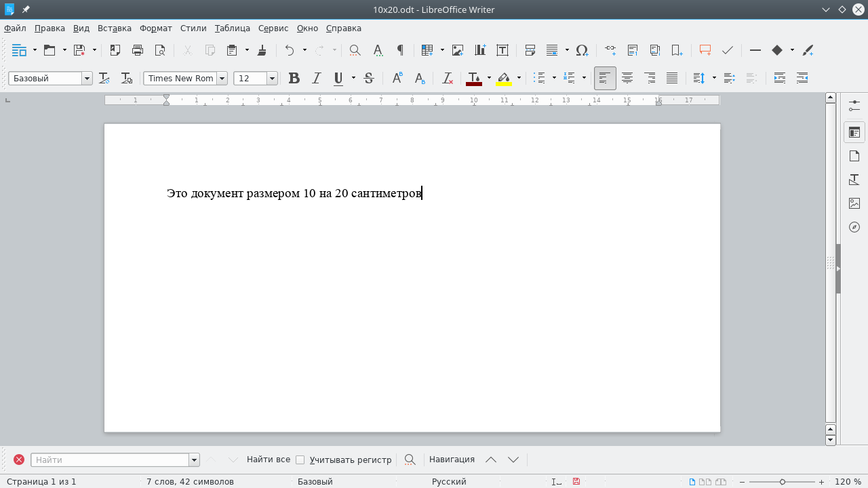The width and height of the screenshot is (868, 488).
Task: Click the Insert Line tool
Action: (755, 50)
